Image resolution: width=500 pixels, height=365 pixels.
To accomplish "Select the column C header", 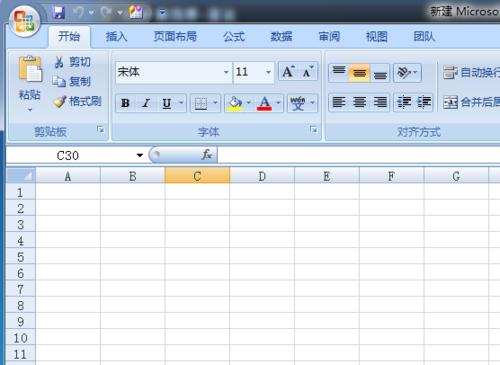I will pos(197,176).
